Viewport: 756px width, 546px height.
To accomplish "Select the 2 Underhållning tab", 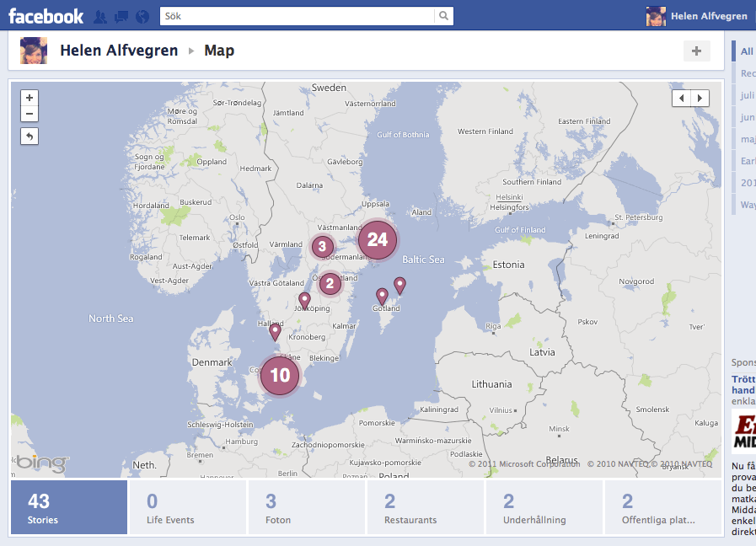I will pyautogui.click(x=544, y=507).
